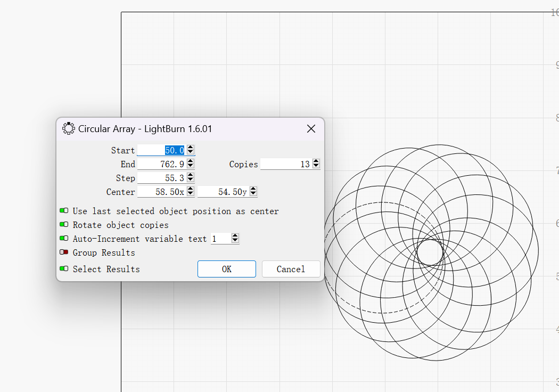
Task: Enable the Group Results toggle
Action: 64,252
